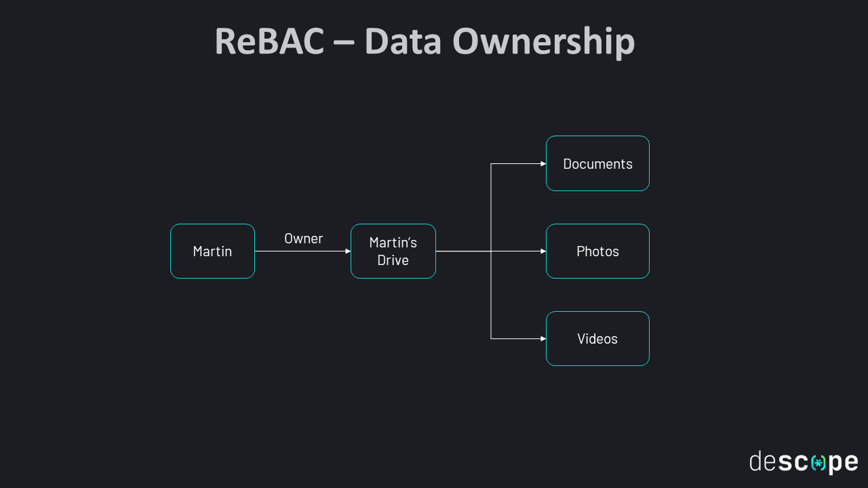This screenshot has height=488, width=868.
Task: Select the Photos node box
Action: tap(597, 251)
